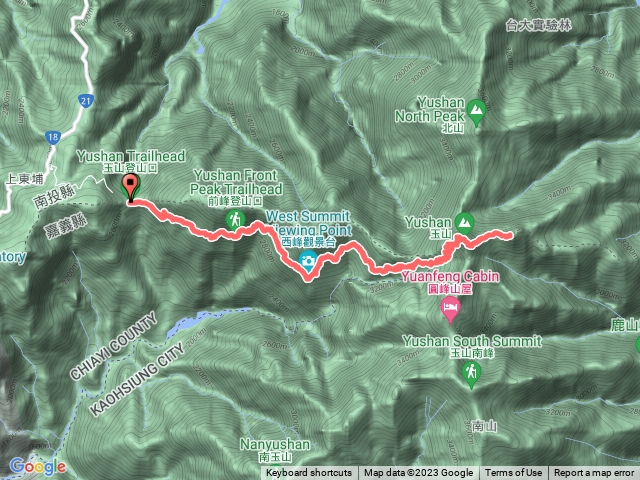Image resolution: width=640 pixels, height=480 pixels.
Task: Open the Yuanfeng Cabin lodging pin
Action: click(x=450, y=309)
